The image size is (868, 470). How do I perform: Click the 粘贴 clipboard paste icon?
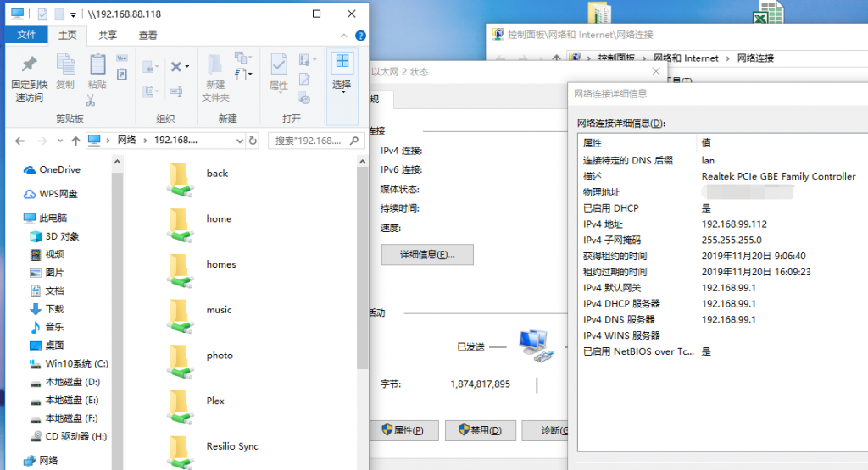pos(97,64)
